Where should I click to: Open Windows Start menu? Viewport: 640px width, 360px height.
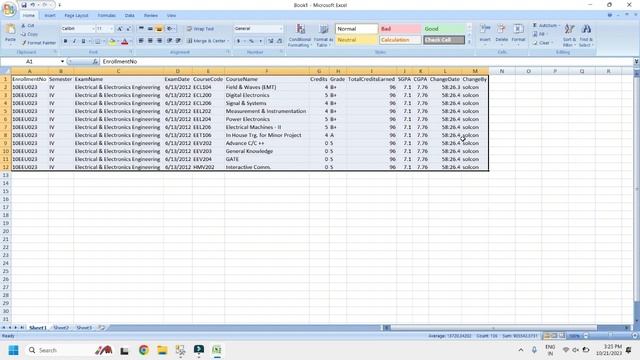[x=13, y=350]
